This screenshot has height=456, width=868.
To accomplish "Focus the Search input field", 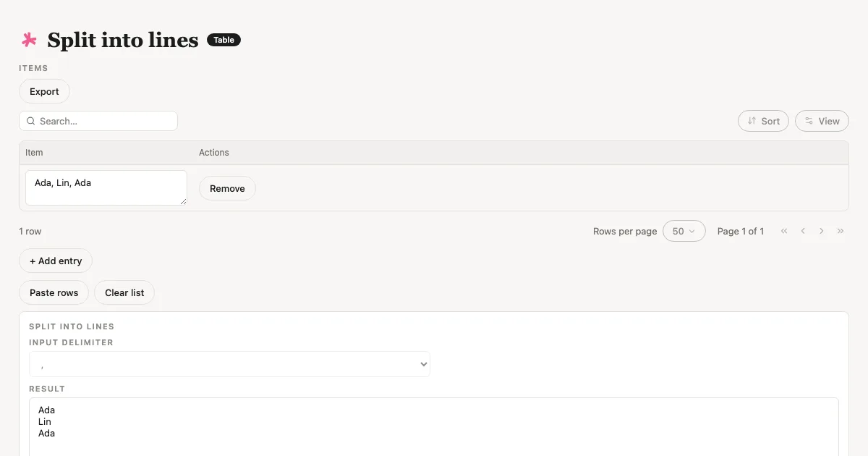I will click(x=98, y=121).
